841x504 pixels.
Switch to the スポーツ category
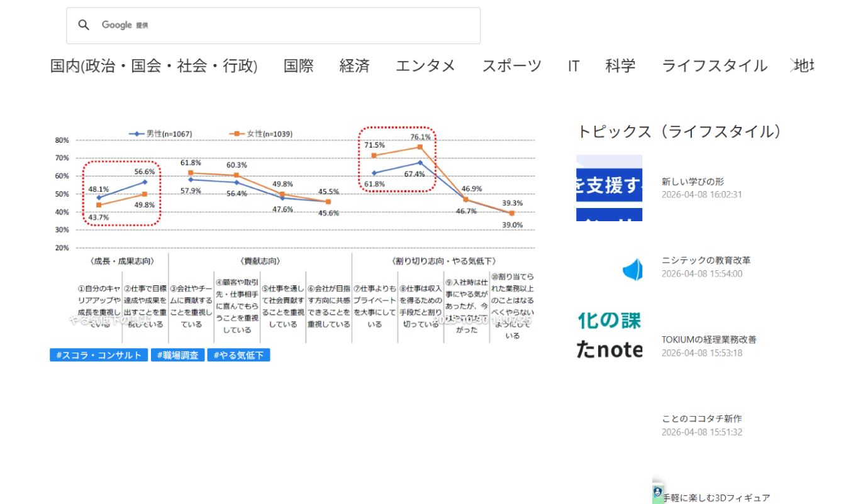(x=511, y=66)
